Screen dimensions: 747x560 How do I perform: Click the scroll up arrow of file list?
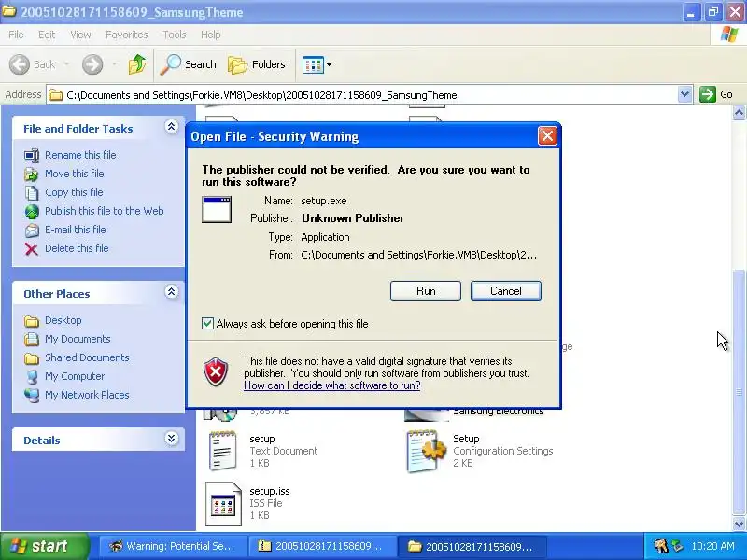point(739,113)
